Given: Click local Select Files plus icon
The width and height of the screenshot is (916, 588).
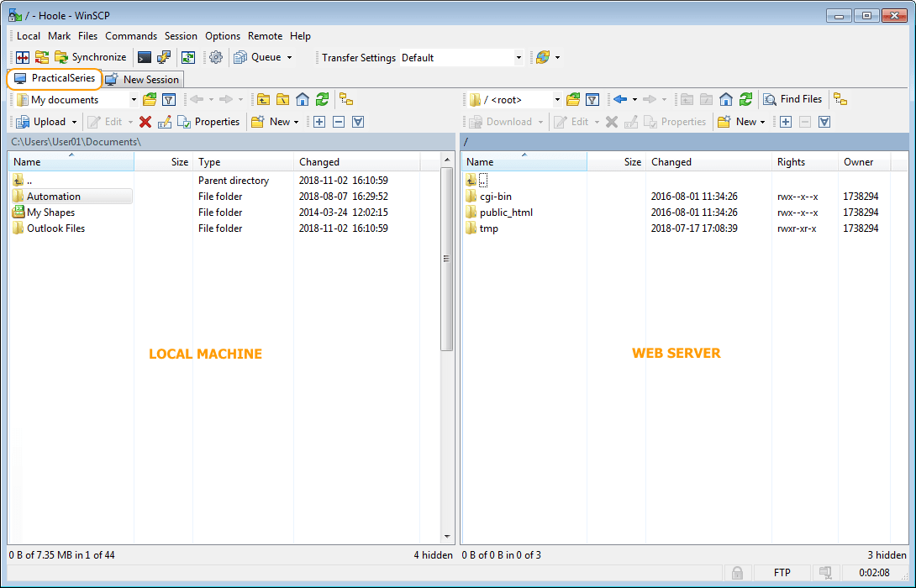Looking at the screenshot, I should click(x=319, y=122).
